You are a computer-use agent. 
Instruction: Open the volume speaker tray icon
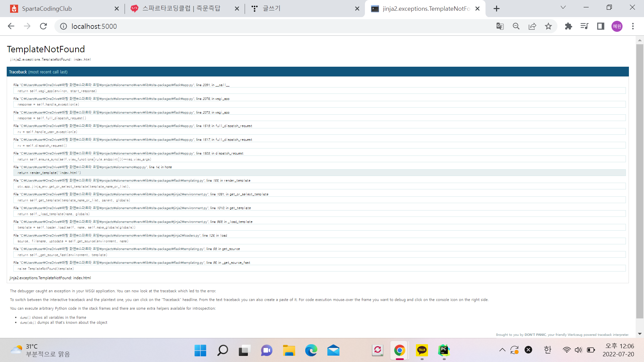click(x=578, y=350)
